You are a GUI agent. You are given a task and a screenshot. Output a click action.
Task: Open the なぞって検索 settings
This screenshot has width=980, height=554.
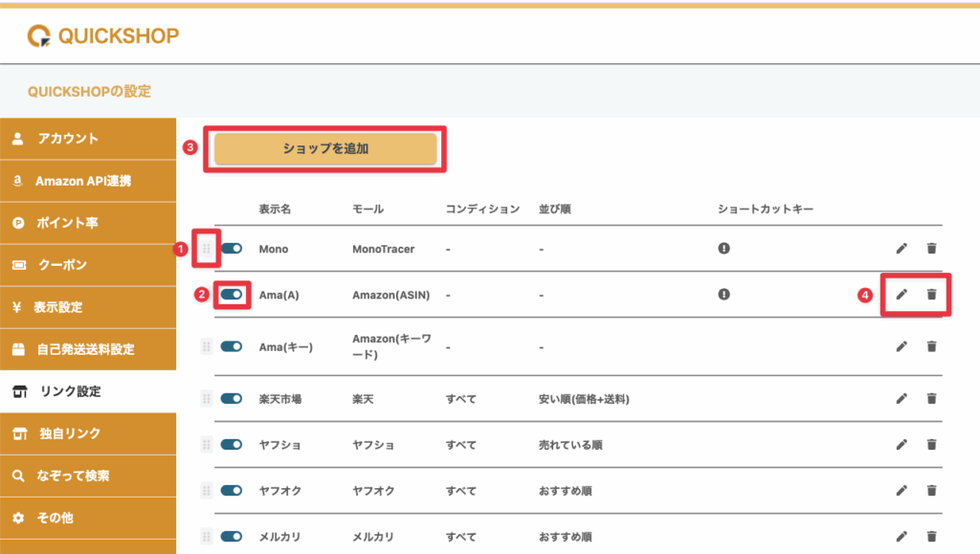point(88,476)
